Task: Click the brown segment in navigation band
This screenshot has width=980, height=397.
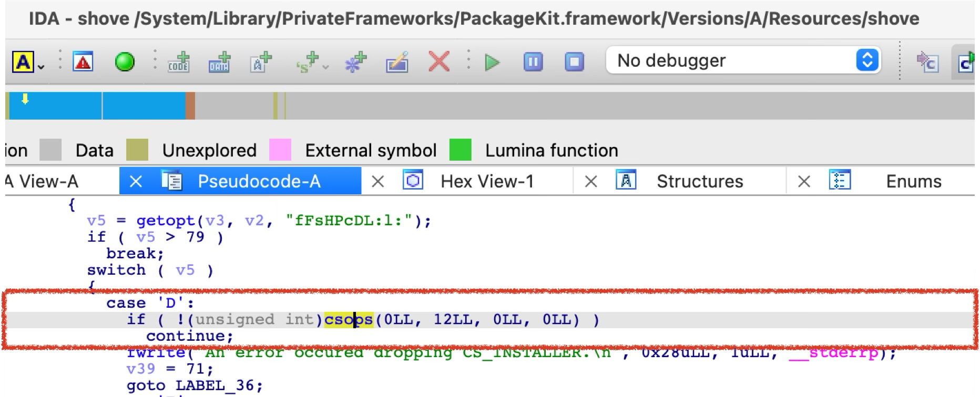Action: [x=190, y=106]
